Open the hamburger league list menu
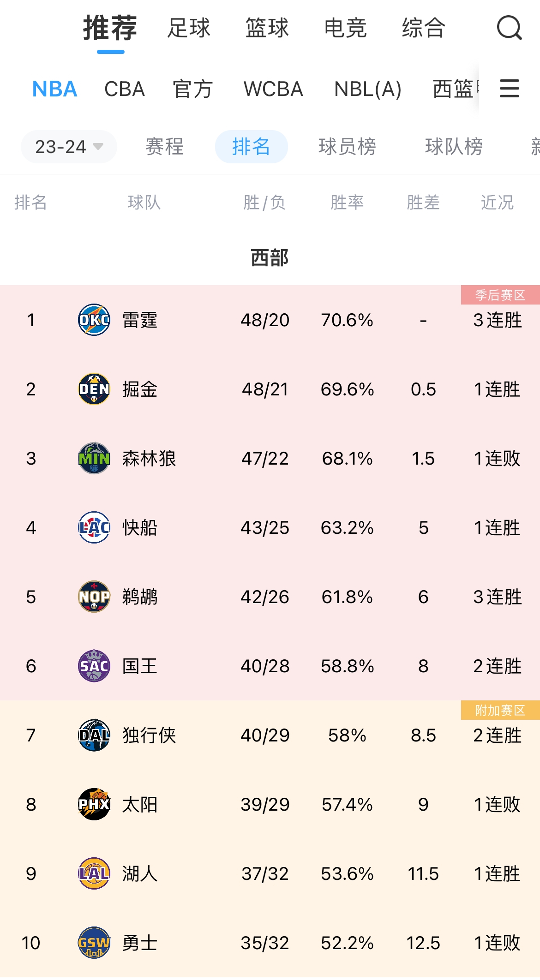Image resolution: width=540 pixels, height=980 pixels. (510, 88)
